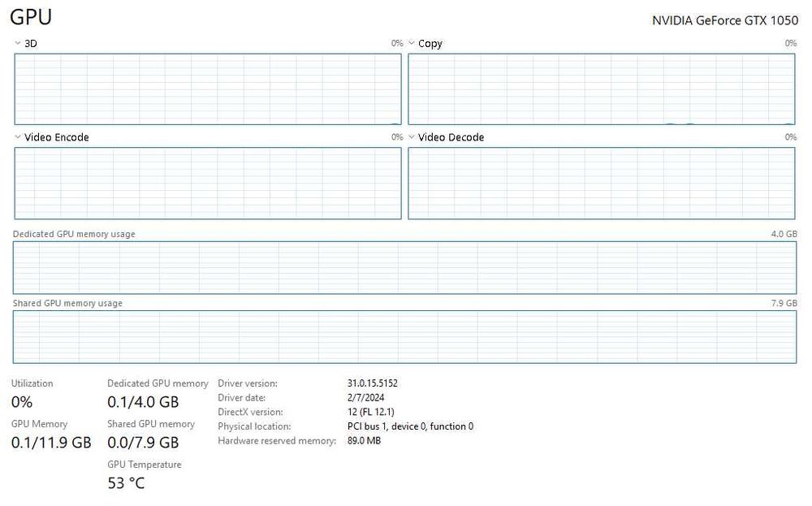Select the Video Encode graph area
The height and width of the screenshot is (506, 812).
[x=208, y=184]
